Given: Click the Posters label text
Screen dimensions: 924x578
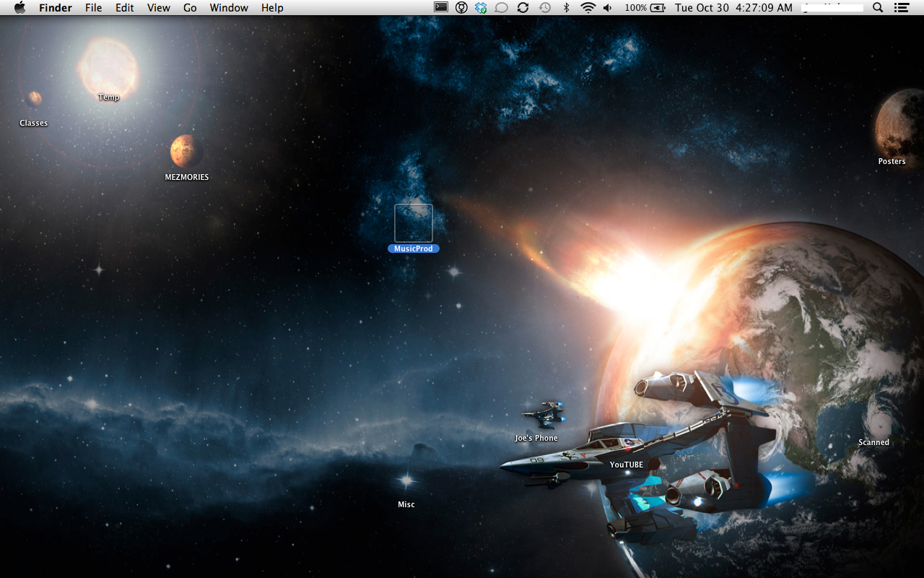Looking at the screenshot, I should pyautogui.click(x=892, y=161).
